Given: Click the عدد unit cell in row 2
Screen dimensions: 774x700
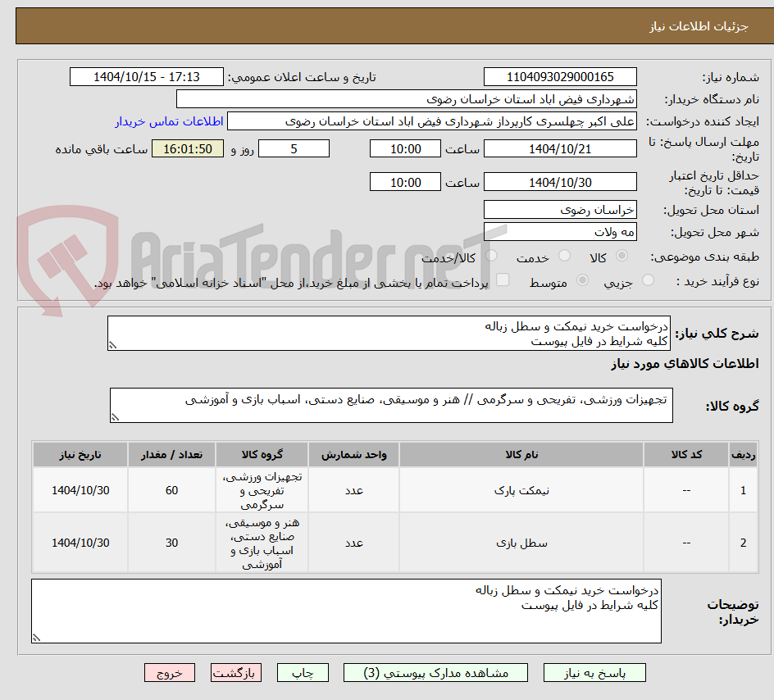Looking at the screenshot, I should [x=354, y=543].
